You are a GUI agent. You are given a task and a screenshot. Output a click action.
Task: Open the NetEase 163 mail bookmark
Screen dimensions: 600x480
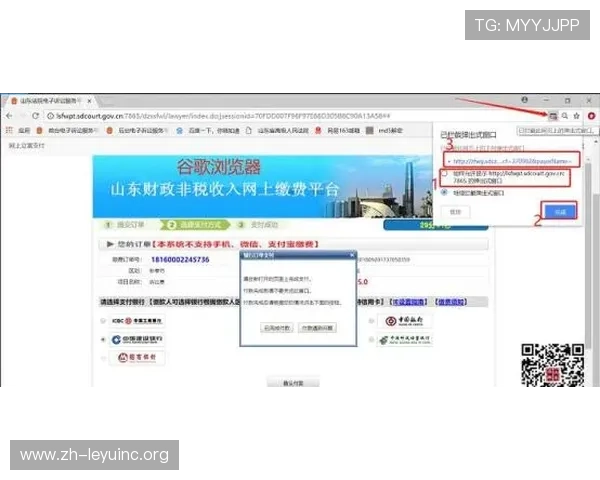point(338,131)
